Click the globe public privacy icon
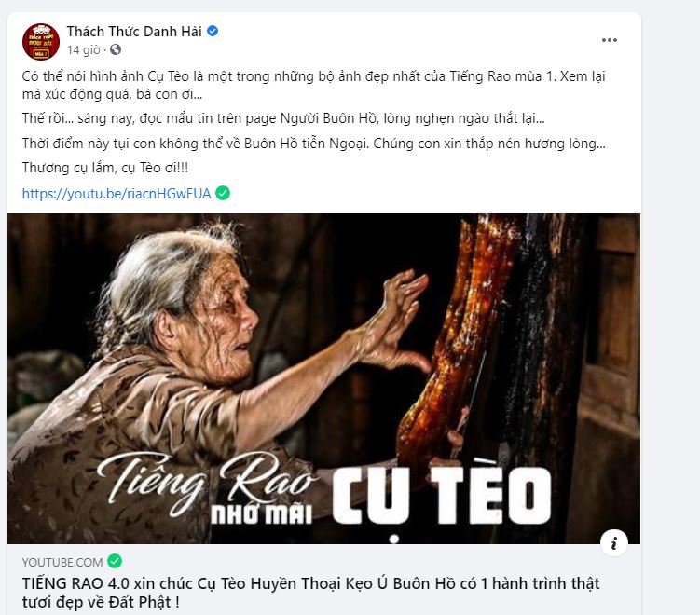Screen dimensions: 700x615 [116, 49]
